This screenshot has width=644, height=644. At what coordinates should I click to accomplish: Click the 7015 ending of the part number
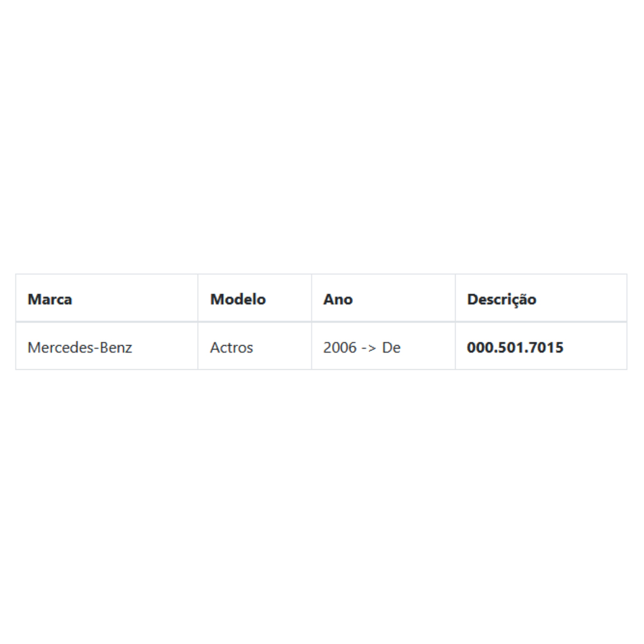(x=545, y=347)
